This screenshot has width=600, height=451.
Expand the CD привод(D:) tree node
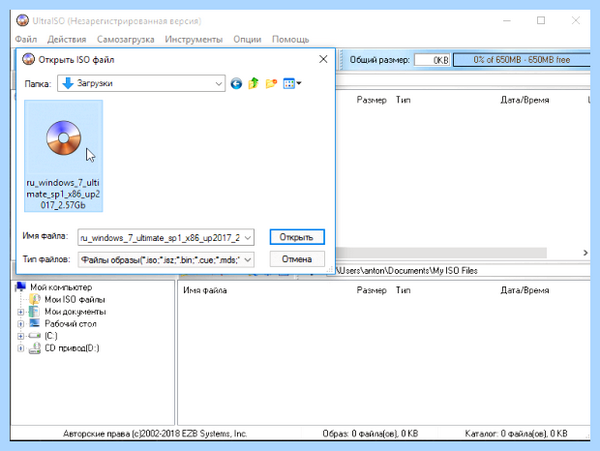[x=21, y=348]
